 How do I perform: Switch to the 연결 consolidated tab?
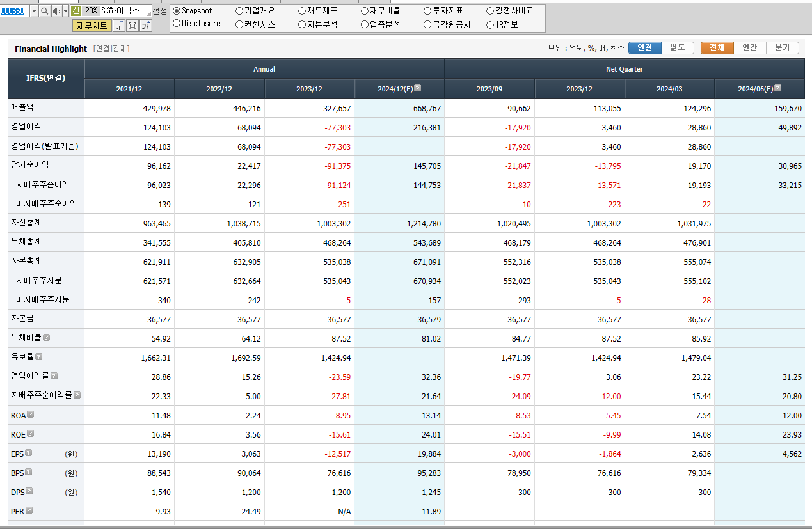pos(644,48)
